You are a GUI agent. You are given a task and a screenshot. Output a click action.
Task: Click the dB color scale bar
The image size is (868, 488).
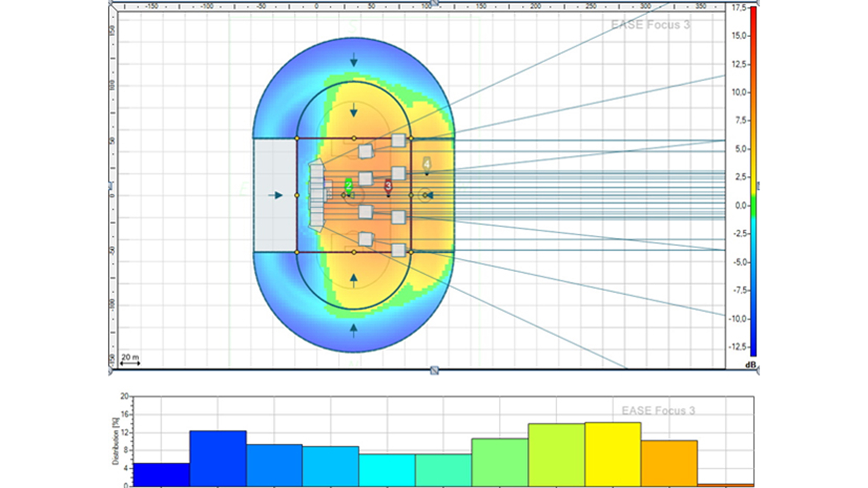click(753, 181)
